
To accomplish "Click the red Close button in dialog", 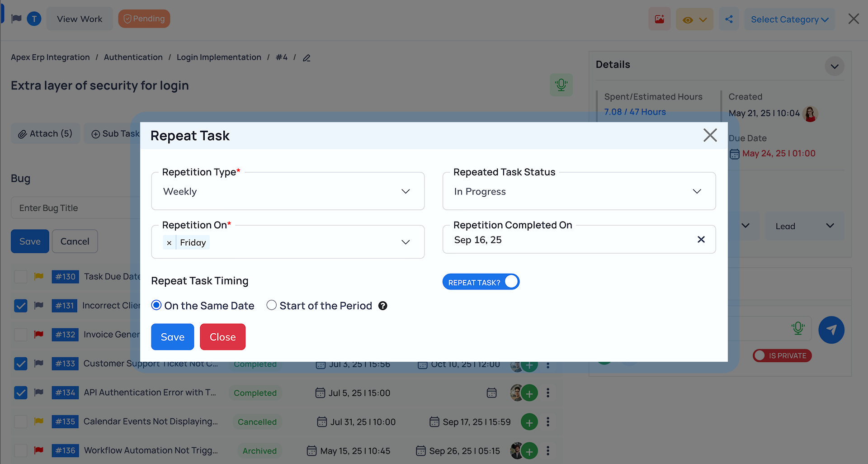I will 222,337.
